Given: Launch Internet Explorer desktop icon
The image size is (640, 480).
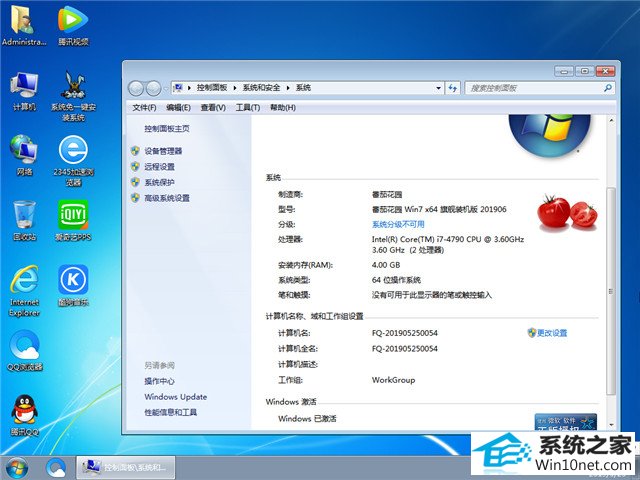Looking at the screenshot, I should point(24,291).
